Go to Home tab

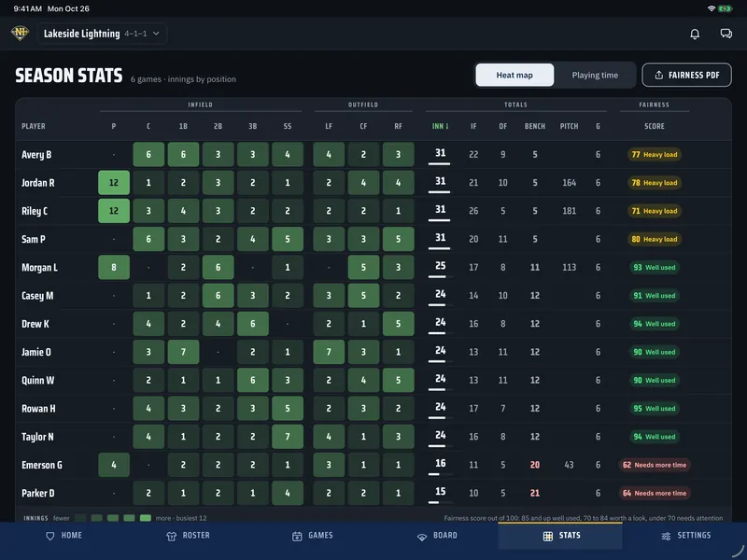pos(63,536)
